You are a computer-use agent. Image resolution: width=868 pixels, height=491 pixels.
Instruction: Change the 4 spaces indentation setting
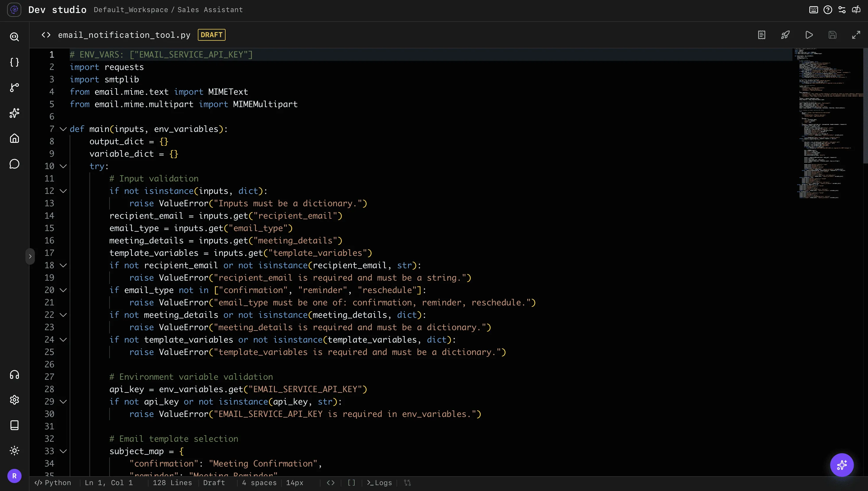[x=259, y=482]
